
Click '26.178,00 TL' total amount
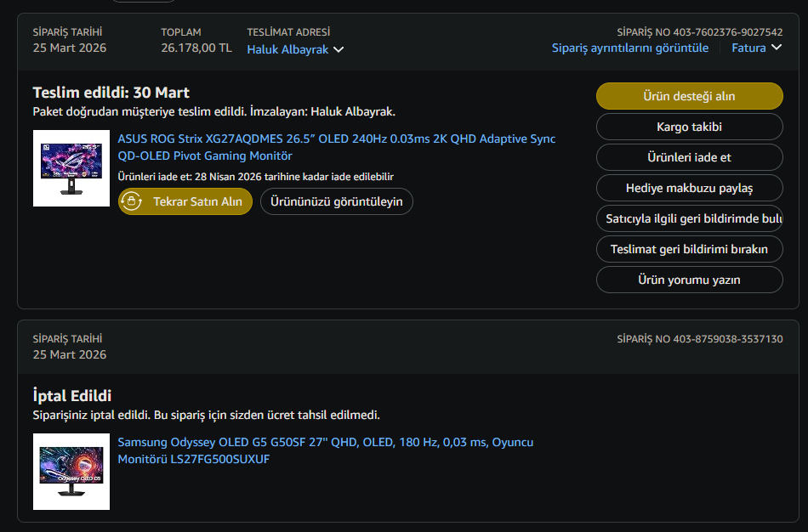(x=196, y=48)
